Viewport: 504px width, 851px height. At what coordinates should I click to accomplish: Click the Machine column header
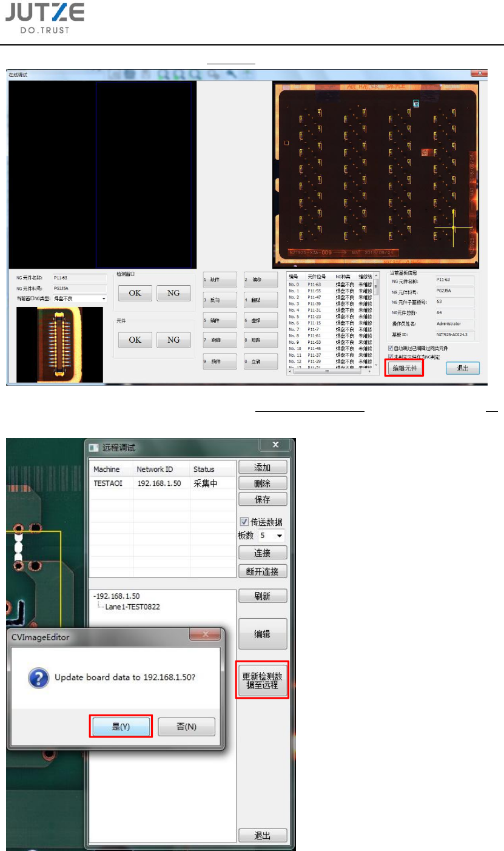tap(111, 469)
